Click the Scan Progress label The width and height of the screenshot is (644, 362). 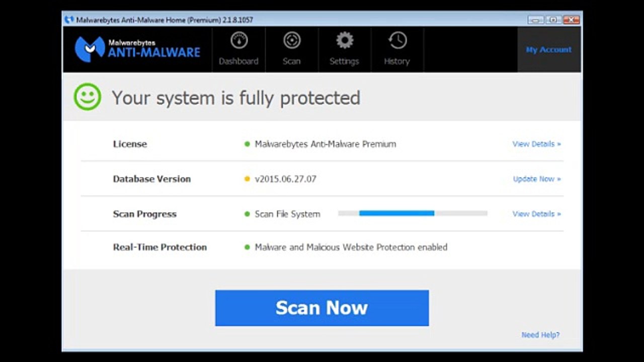pyautogui.click(x=145, y=214)
